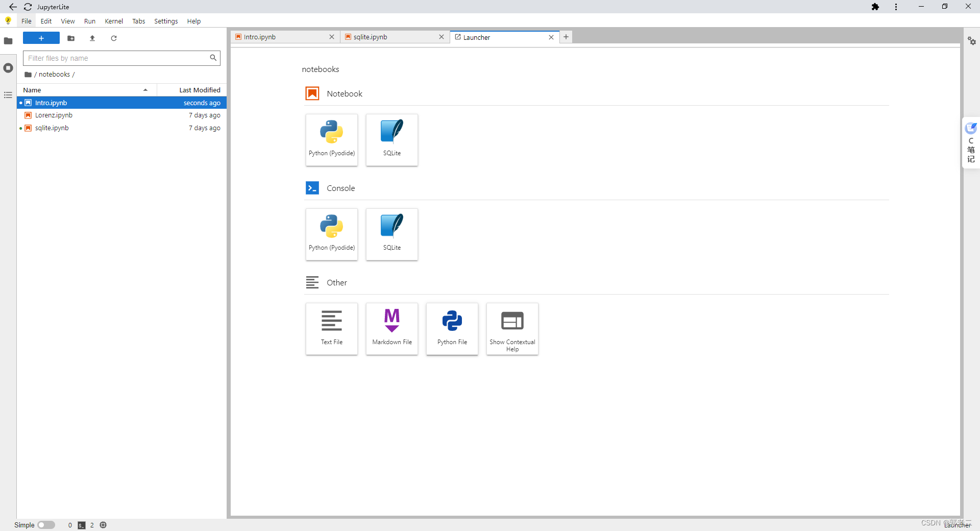Click the Console section icon

click(x=312, y=188)
